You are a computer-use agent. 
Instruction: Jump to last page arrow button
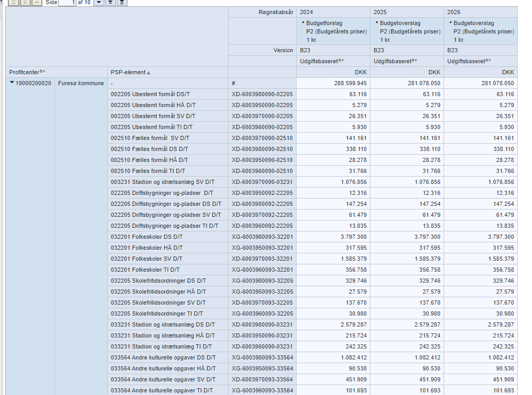click(x=121, y=3)
